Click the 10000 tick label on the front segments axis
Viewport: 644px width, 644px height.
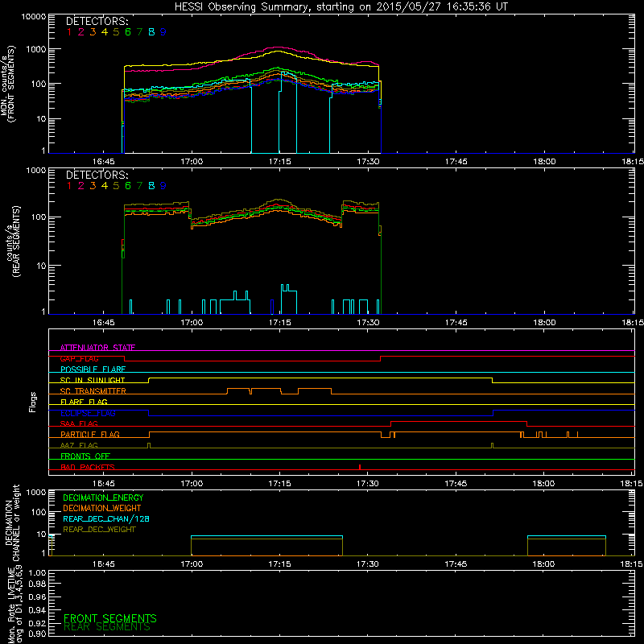point(34,17)
